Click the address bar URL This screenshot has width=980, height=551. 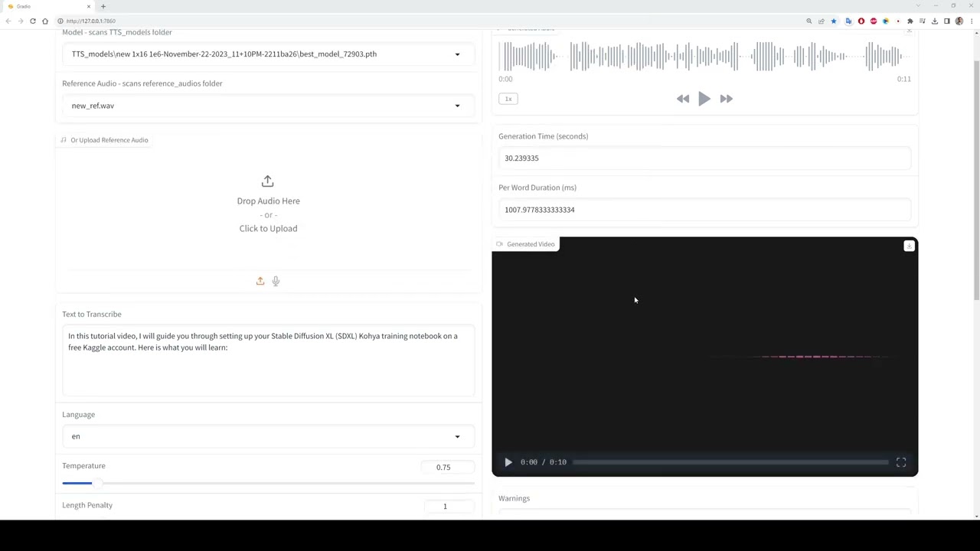pos(91,21)
